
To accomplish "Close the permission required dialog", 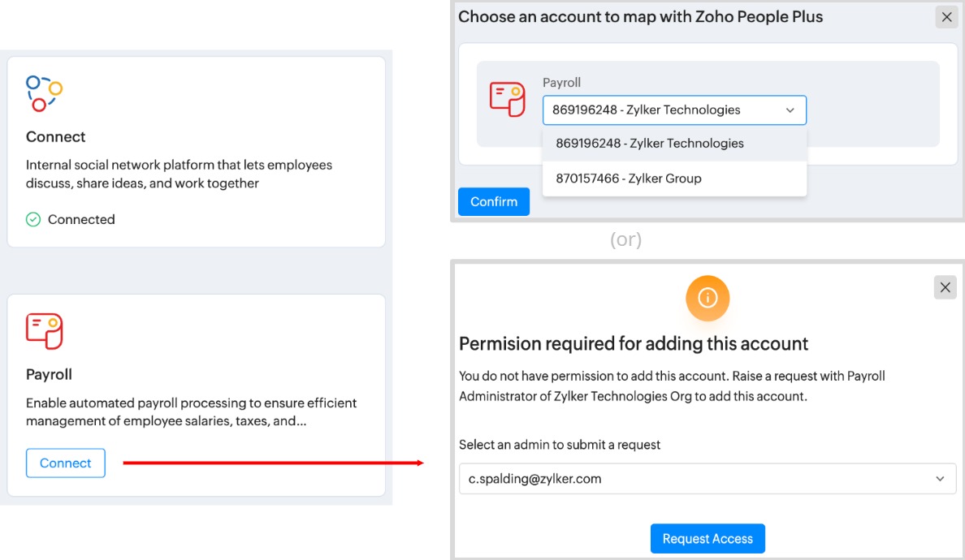I will tap(945, 287).
